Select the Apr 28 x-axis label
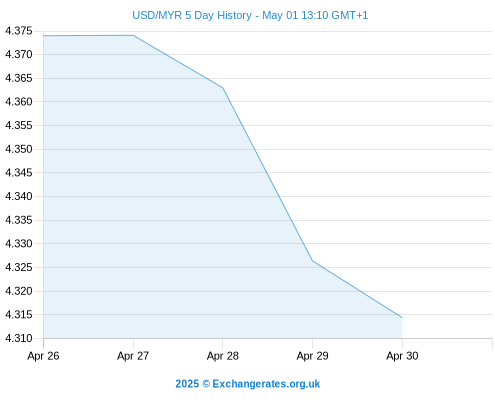Viewport: 495px width, 400px height. [223, 356]
